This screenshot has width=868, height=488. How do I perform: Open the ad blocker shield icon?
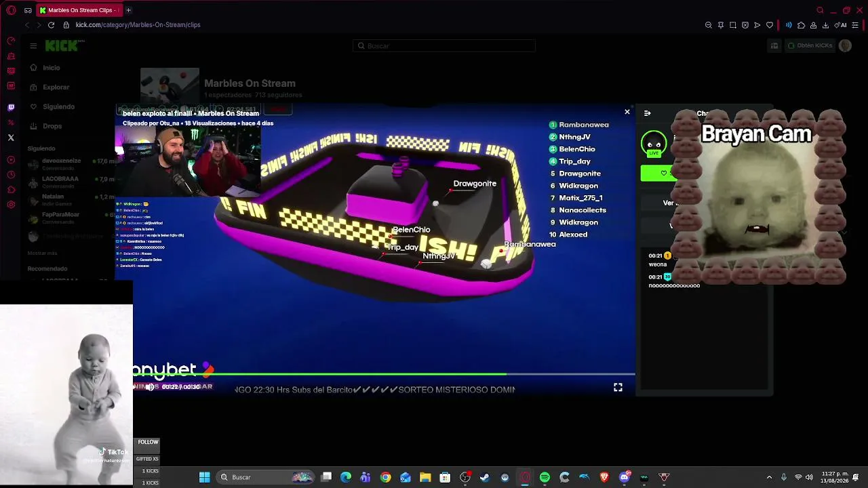coord(745,25)
